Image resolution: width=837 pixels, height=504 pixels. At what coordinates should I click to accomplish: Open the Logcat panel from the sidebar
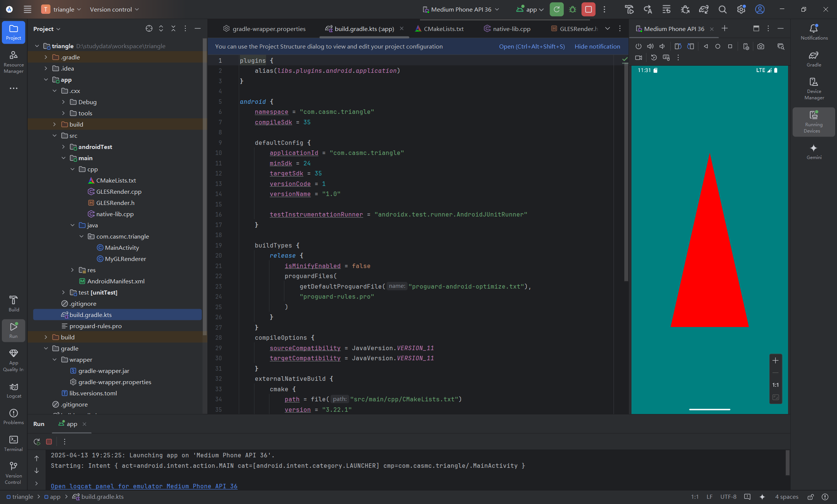tap(13, 390)
